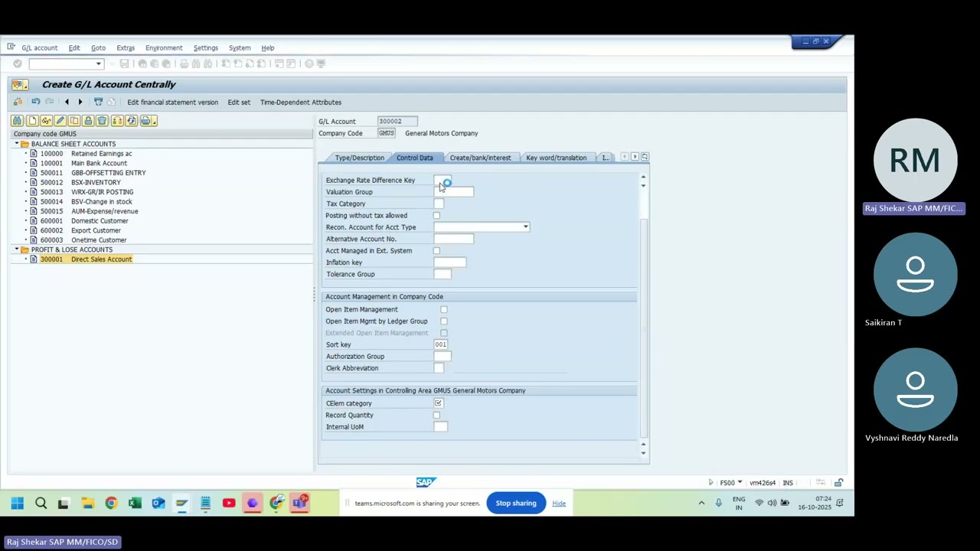This screenshot has height=551, width=980.
Task: Click the hierarchy icon above account tree
Action: 117,121
